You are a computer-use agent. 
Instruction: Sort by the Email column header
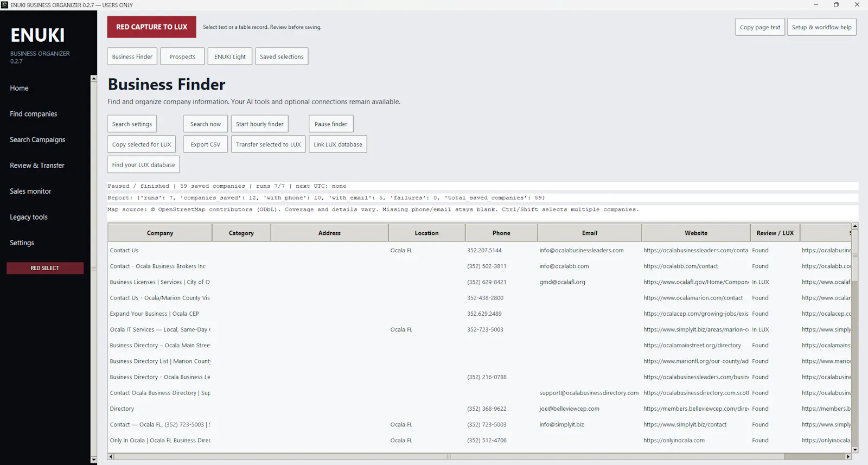(x=590, y=233)
